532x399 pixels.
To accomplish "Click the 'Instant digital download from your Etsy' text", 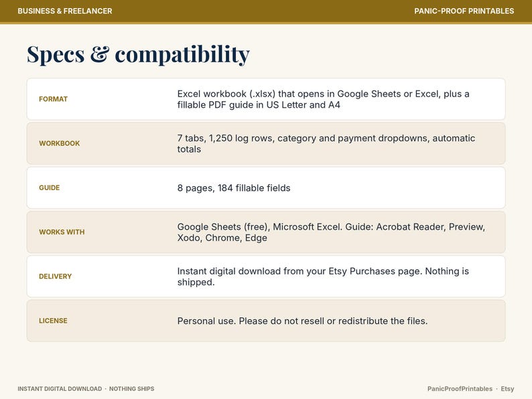I will point(323,276).
